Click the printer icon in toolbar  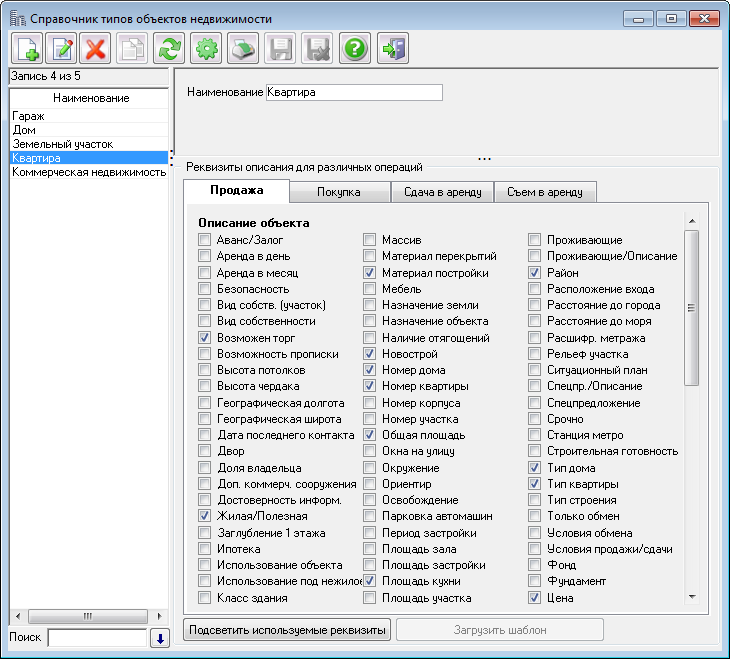(x=244, y=48)
